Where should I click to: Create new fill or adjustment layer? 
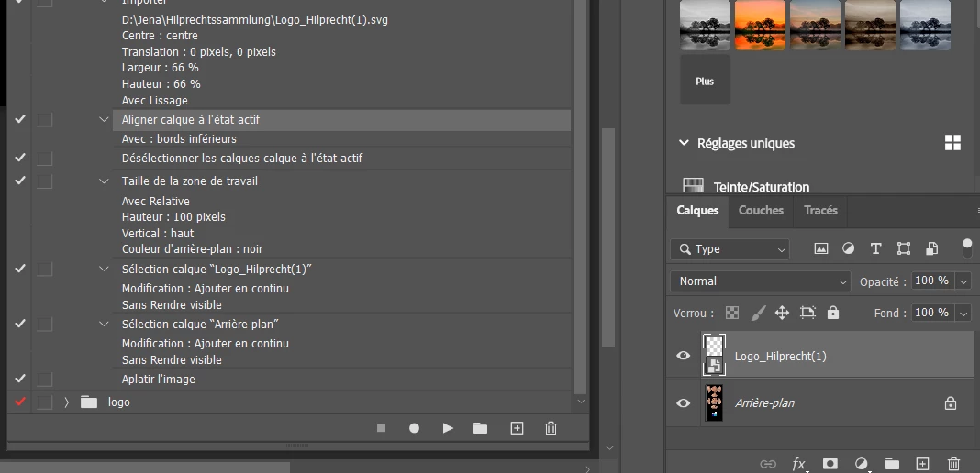point(862,464)
